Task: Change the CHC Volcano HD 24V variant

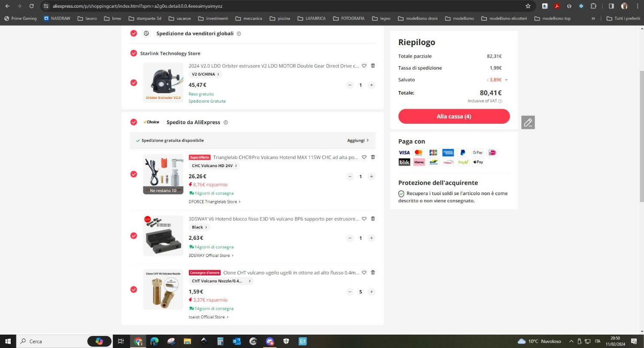Action: tap(214, 166)
